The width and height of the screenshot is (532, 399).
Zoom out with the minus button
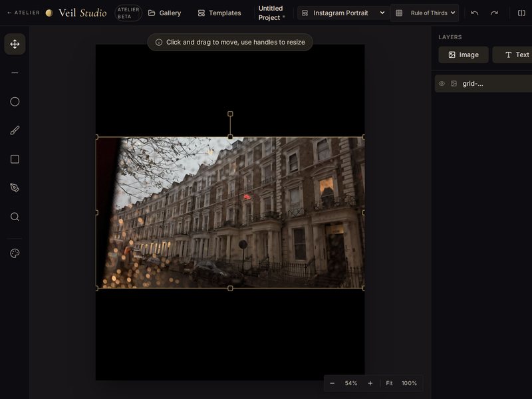pyautogui.click(x=332, y=383)
